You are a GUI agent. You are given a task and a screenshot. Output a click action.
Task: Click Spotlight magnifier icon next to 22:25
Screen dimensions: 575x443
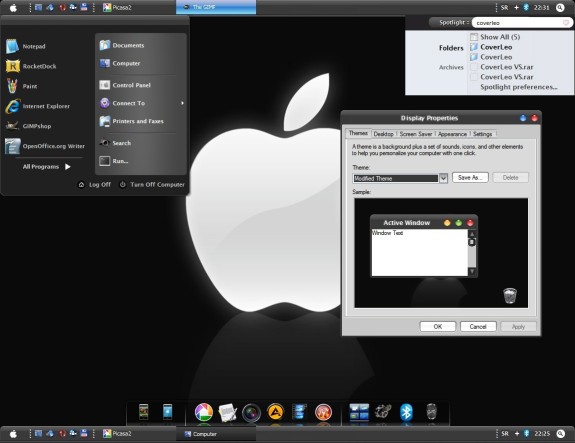point(560,433)
